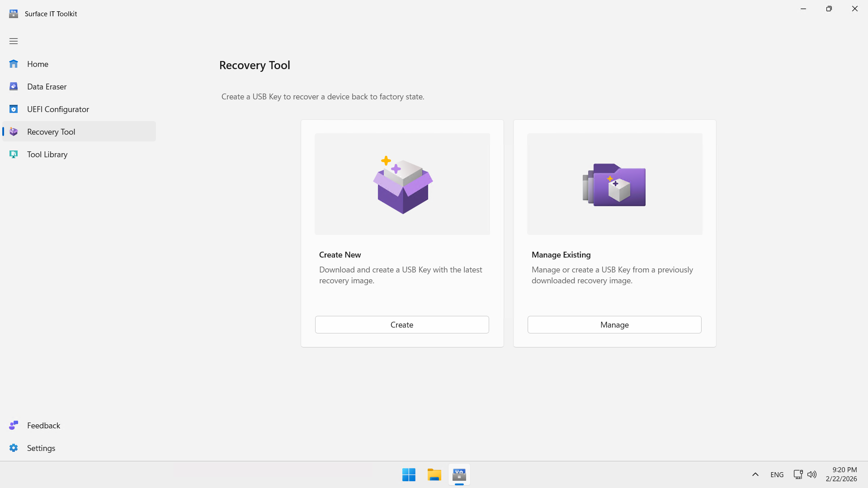Screen dimensions: 868x488
Task: Click the taskbar clock and date
Action: [841, 474]
